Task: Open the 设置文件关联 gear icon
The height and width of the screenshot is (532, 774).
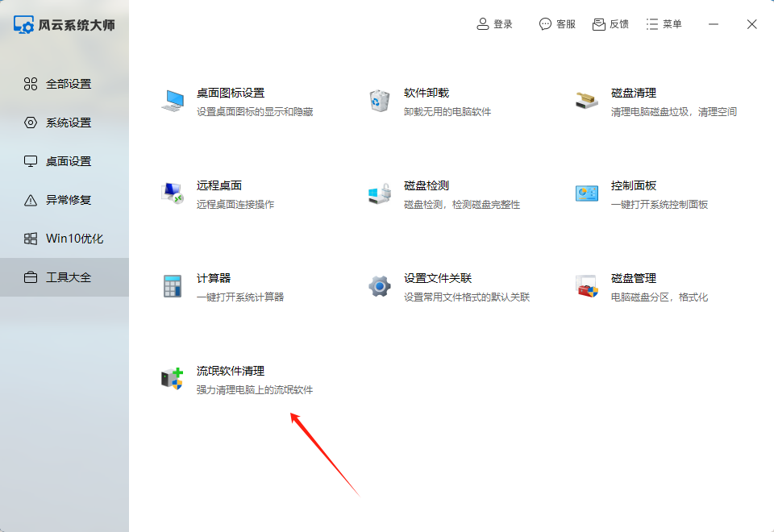Action: tap(380, 285)
